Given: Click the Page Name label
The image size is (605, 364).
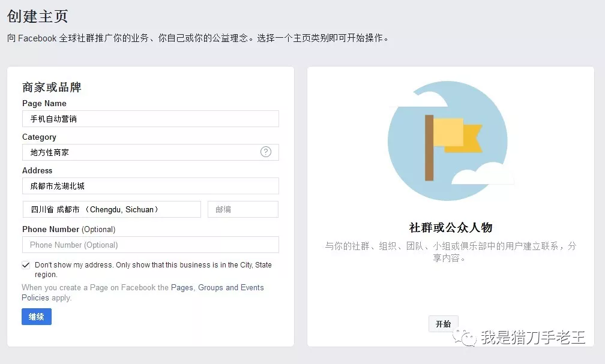Looking at the screenshot, I should [x=44, y=103].
